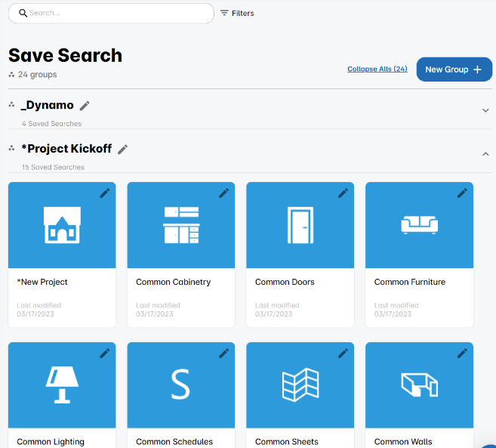Click the plus icon in New Group
This screenshot has height=448, width=496.
pyautogui.click(x=477, y=70)
